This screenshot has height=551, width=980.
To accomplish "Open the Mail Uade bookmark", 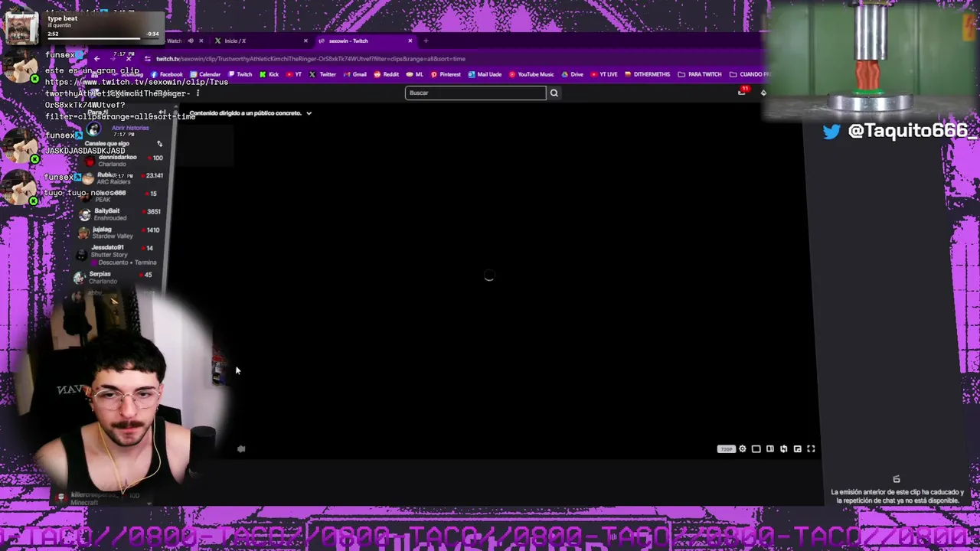I will [x=485, y=74].
